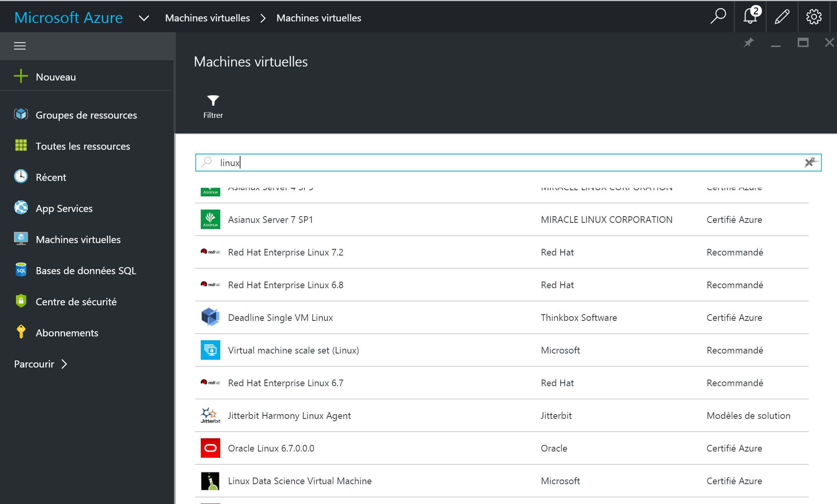Open Abonnements via the key icon

pyautogui.click(x=21, y=332)
